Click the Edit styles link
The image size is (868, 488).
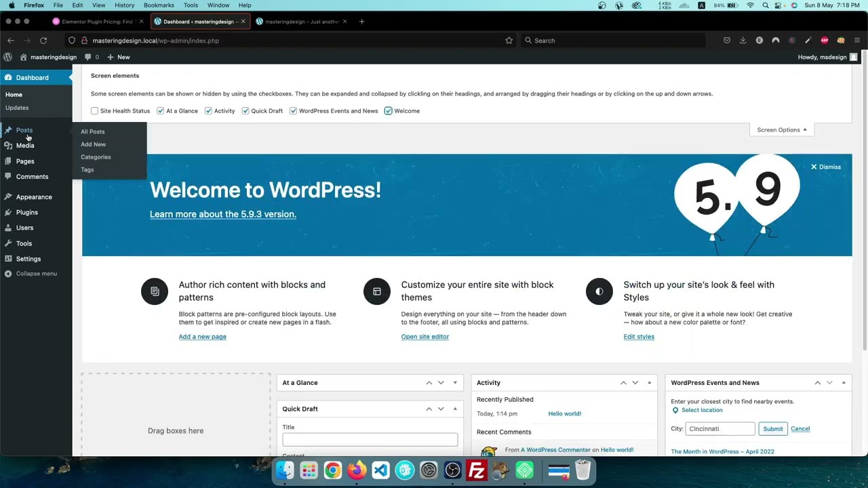pos(639,337)
